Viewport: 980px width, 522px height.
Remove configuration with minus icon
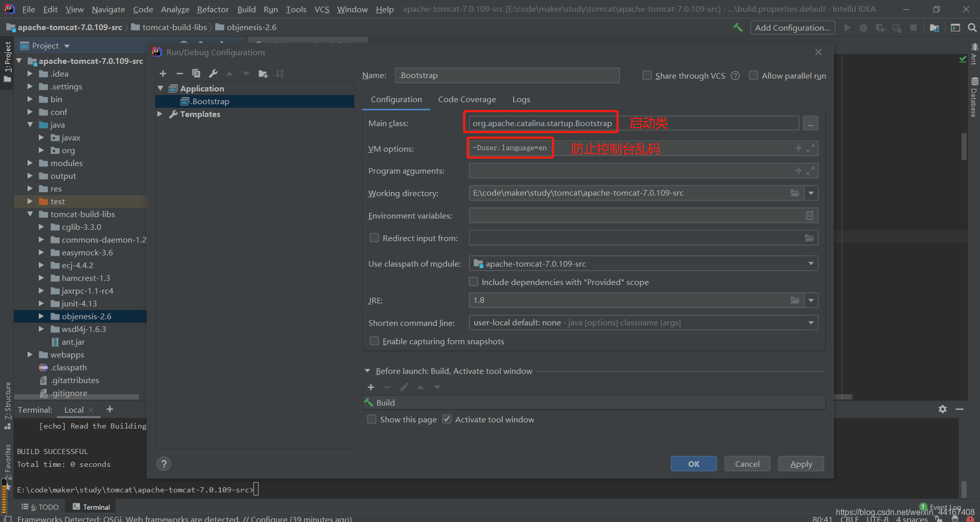[179, 74]
